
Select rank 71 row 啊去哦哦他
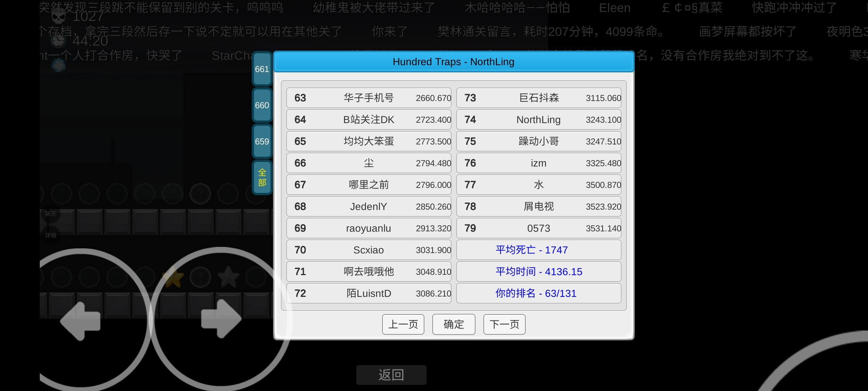point(369,272)
